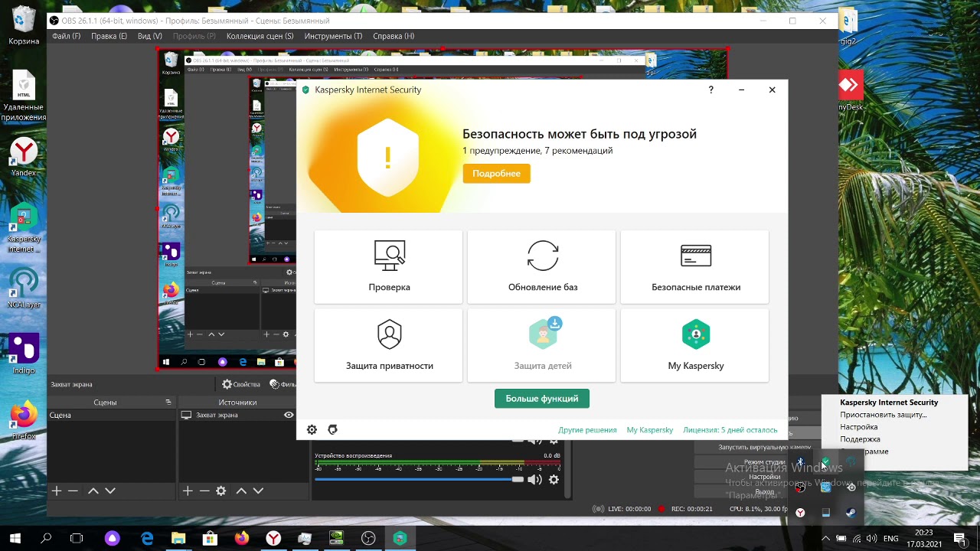Open the Коллекция сцен (S) menu
Viewport: 980px width, 551px height.
260,36
